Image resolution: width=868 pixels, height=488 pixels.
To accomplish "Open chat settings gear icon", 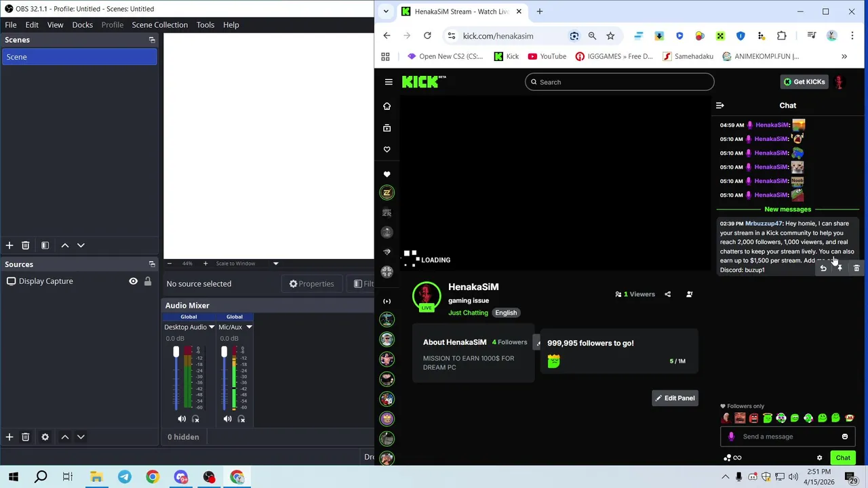I will (819, 458).
